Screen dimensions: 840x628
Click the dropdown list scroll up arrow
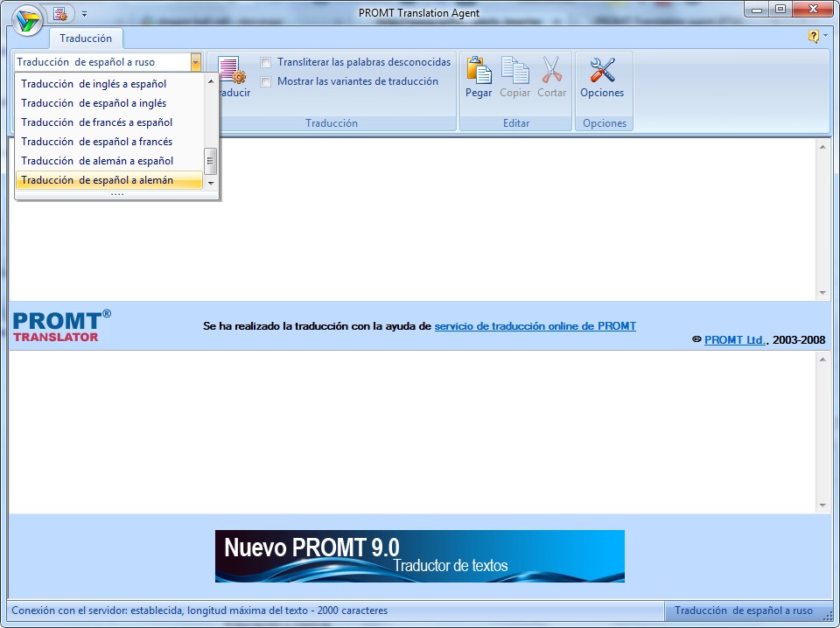(211, 81)
